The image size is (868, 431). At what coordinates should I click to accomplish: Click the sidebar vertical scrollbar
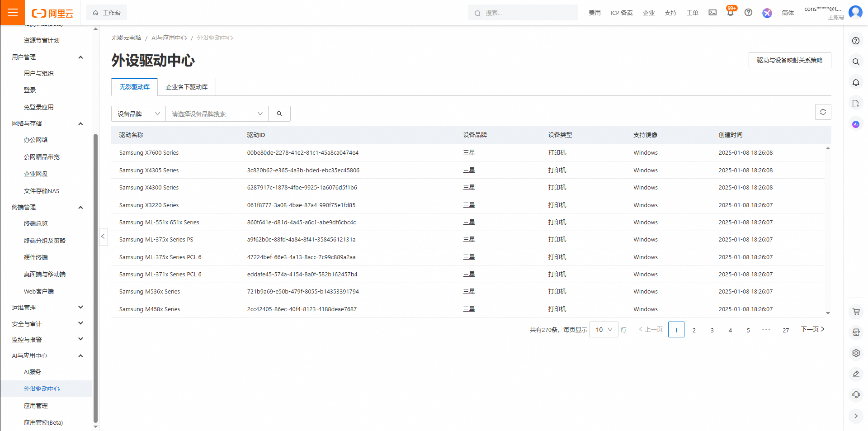pos(95,278)
